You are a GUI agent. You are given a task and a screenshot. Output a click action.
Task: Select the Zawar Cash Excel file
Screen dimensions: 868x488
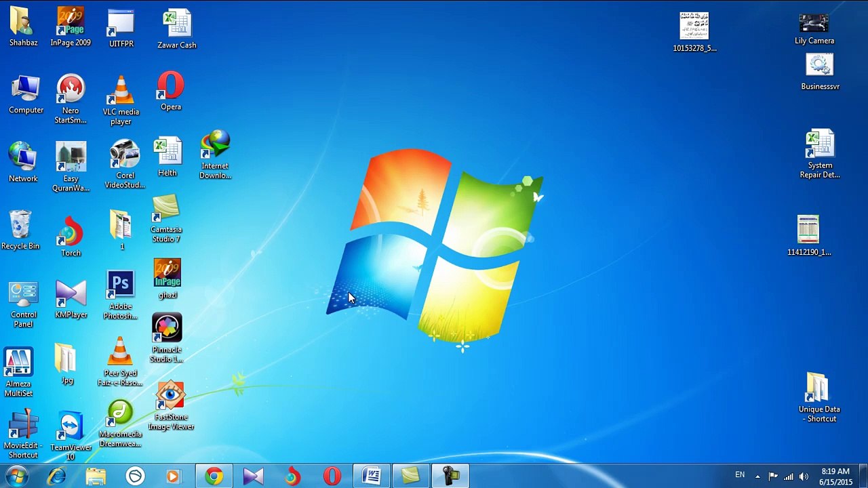point(177,29)
